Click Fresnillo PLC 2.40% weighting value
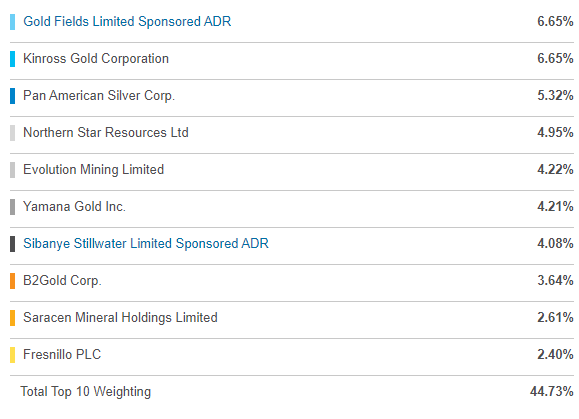579x419 pixels. tap(555, 354)
